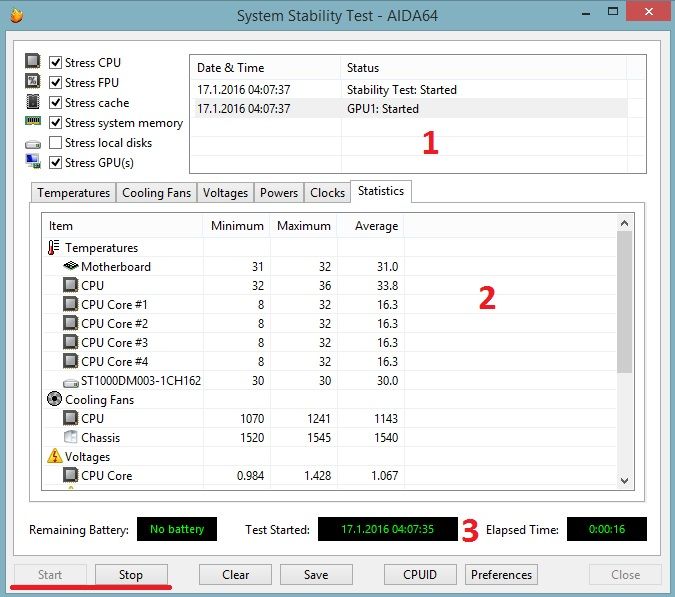Select the 'Stability Test: Started' log row
The height and width of the screenshot is (597, 675).
point(409,90)
